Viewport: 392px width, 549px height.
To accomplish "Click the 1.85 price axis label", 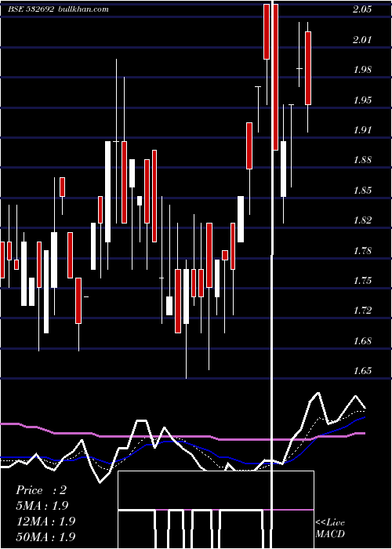I will 362,191.
